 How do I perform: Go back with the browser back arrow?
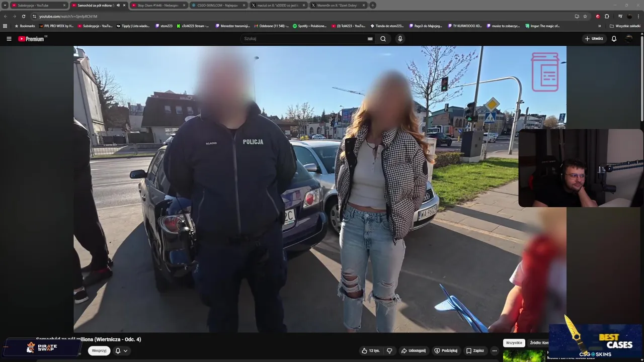[x=5, y=16]
